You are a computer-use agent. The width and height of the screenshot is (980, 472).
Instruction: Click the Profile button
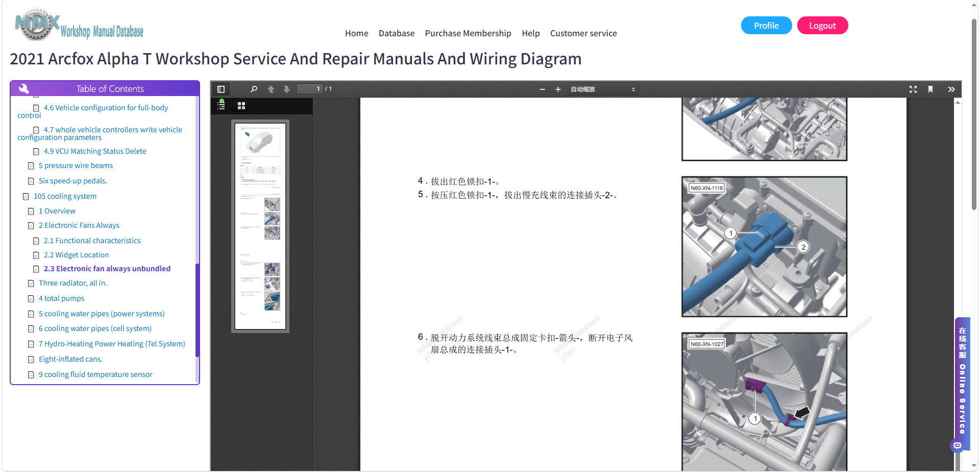point(766,26)
